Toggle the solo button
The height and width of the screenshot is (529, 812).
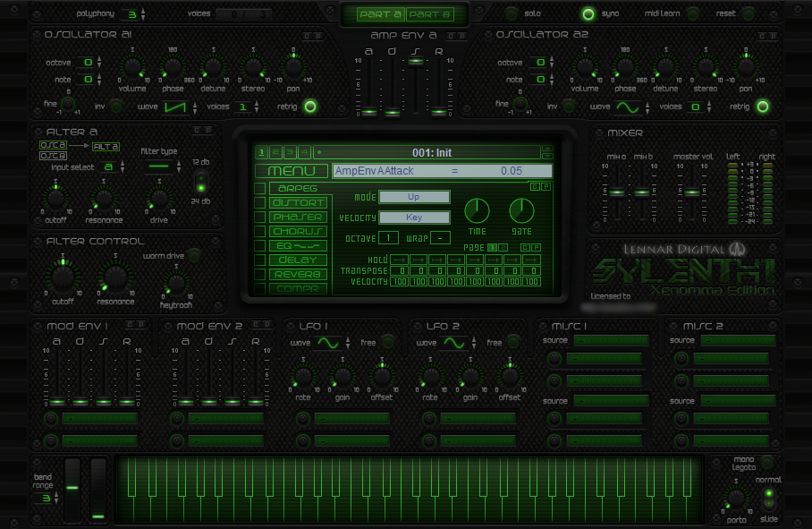(512, 13)
